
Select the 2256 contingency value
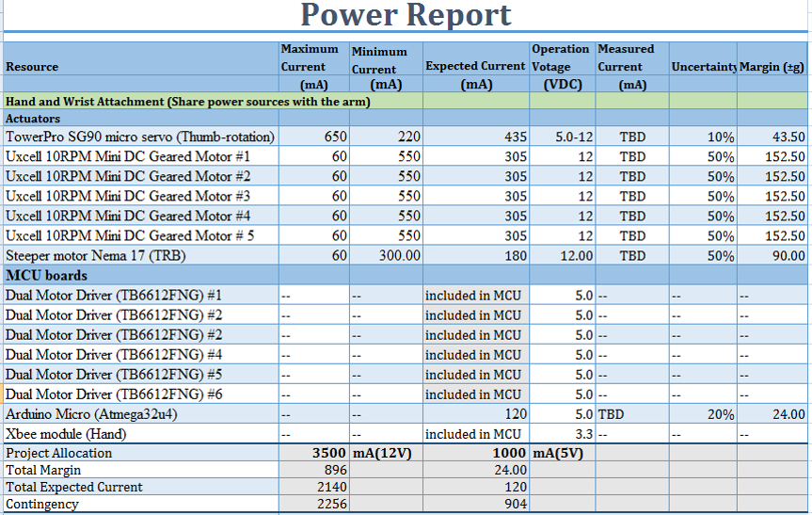click(x=314, y=504)
